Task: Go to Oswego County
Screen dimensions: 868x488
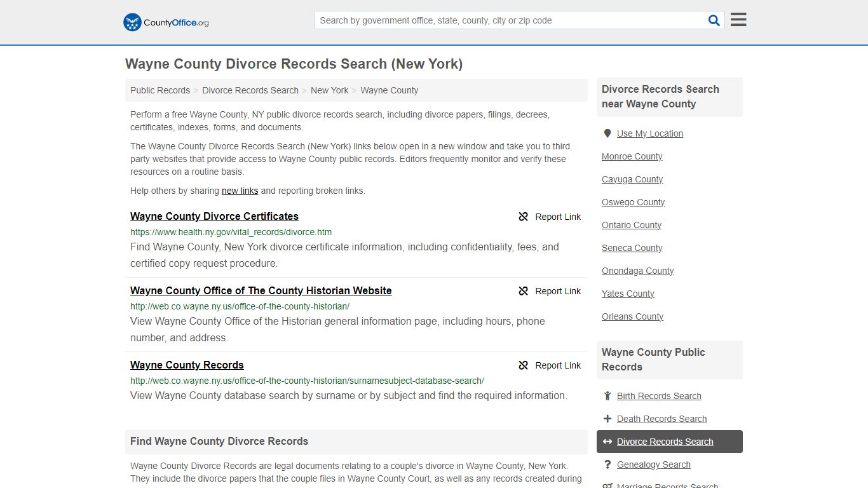Action: point(633,202)
